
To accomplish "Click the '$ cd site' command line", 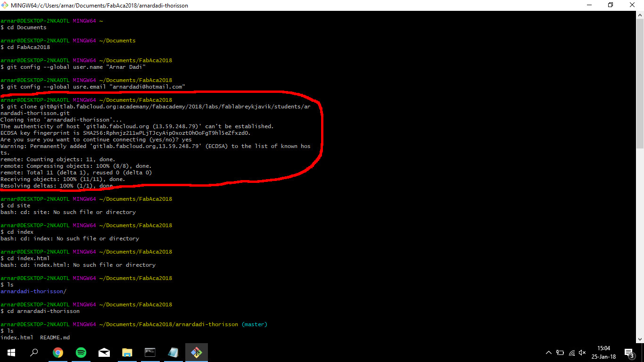I will [x=15, y=206].
